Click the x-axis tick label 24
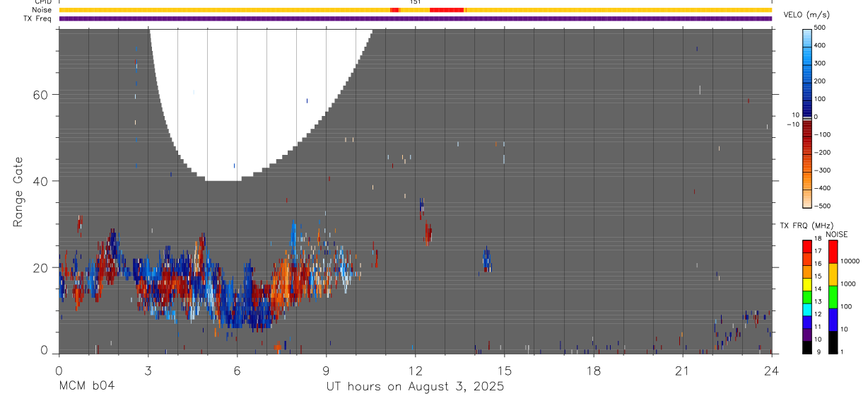 tap(771, 371)
